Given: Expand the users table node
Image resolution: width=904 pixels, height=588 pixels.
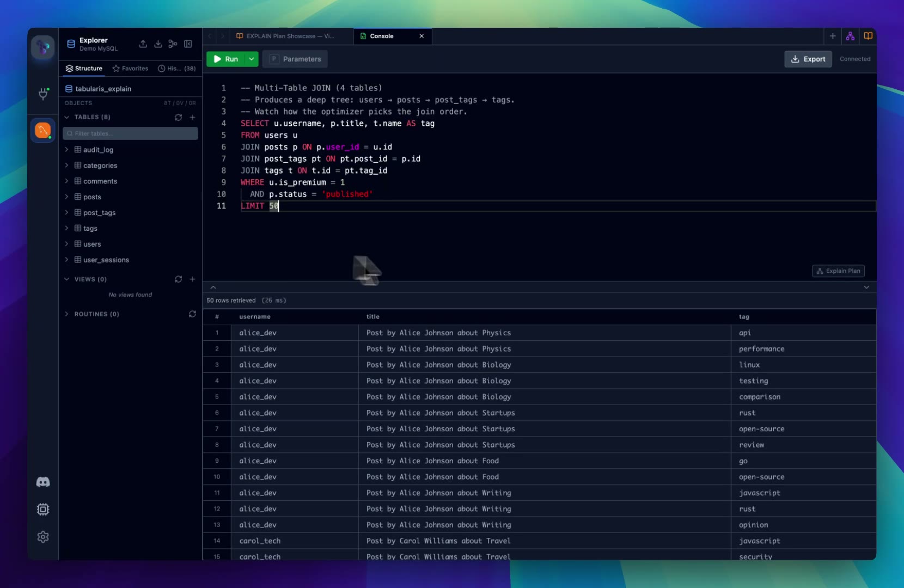Looking at the screenshot, I should [67, 244].
